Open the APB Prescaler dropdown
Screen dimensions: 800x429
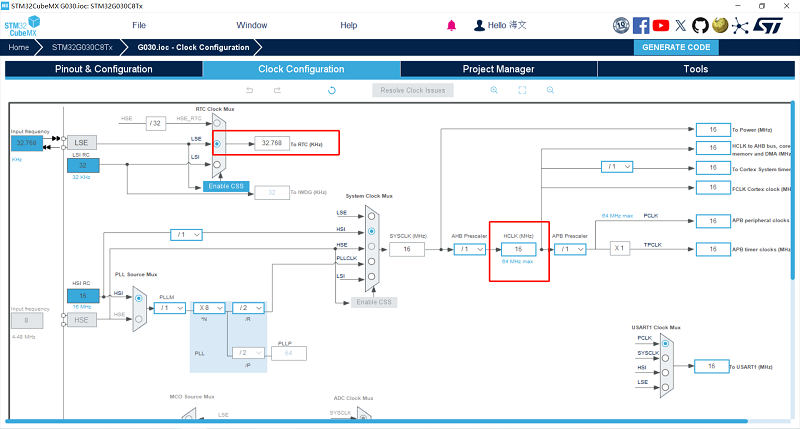[569, 249]
